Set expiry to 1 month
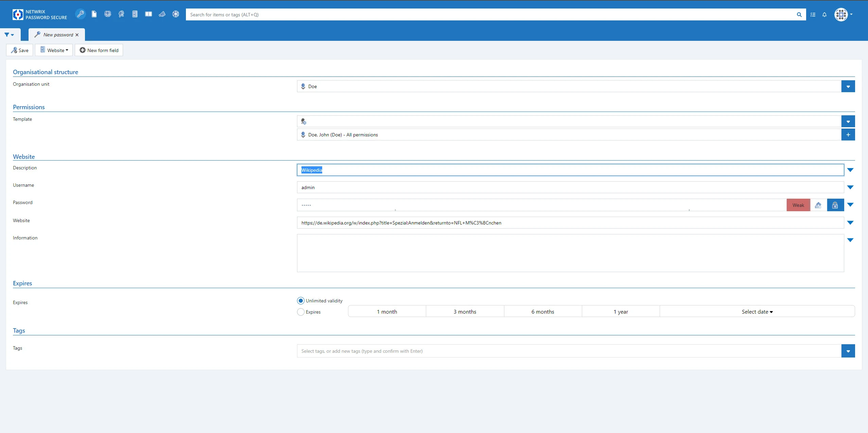This screenshot has height=433, width=868. (x=387, y=312)
